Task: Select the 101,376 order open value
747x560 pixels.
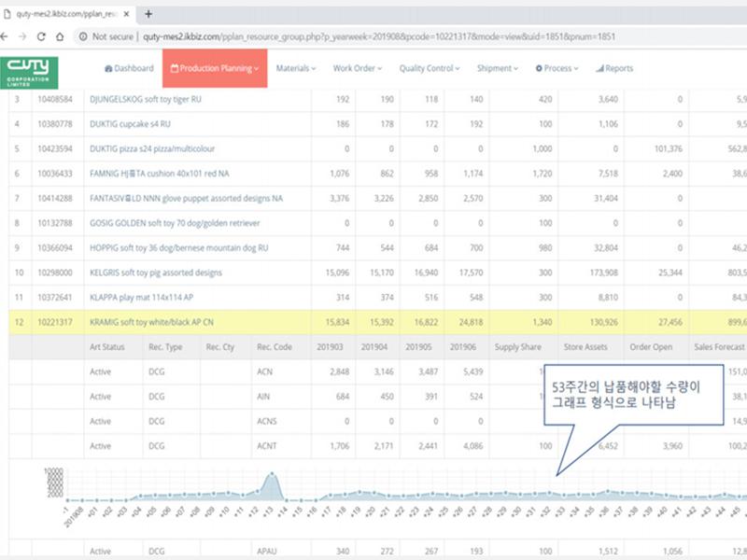Action: pyautogui.click(x=669, y=148)
